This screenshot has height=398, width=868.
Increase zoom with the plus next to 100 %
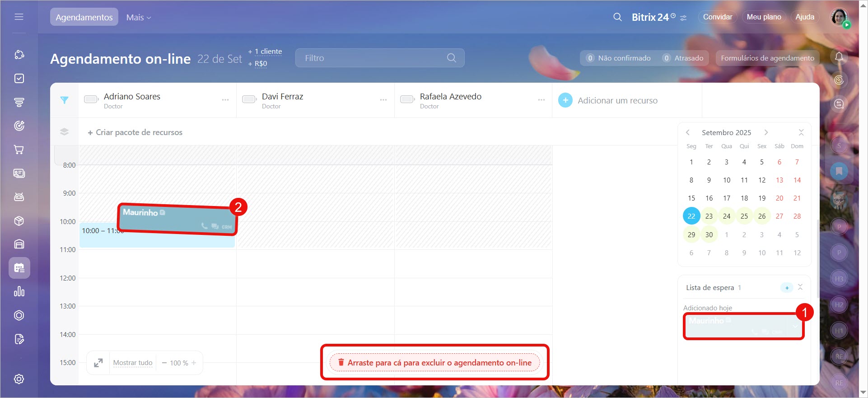[x=194, y=363]
